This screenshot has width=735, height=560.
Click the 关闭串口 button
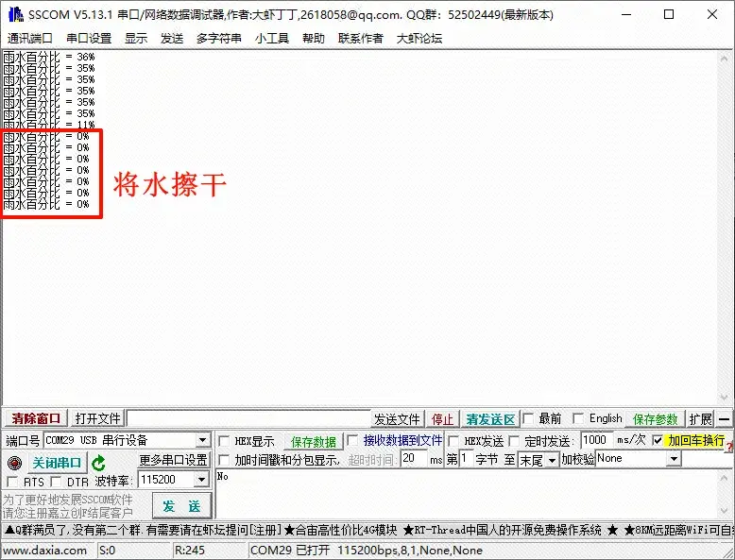(x=58, y=463)
